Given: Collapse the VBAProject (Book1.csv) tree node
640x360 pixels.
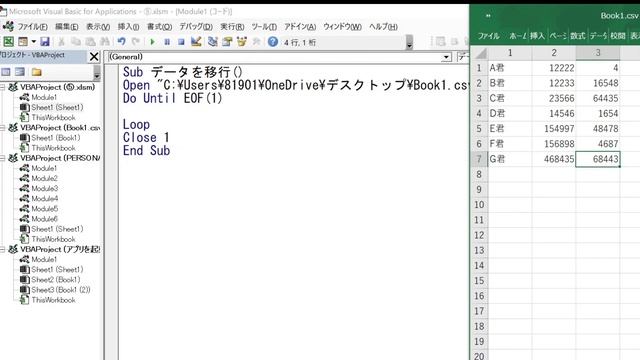Looking at the screenshot, I should pyautogui.click(x=2, y=128).
